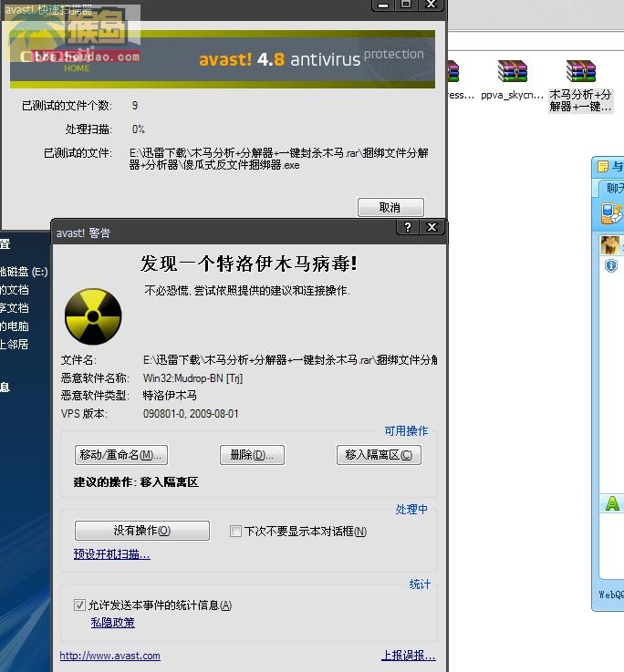Delete the infected file with 删除(D)

[252, 455]
